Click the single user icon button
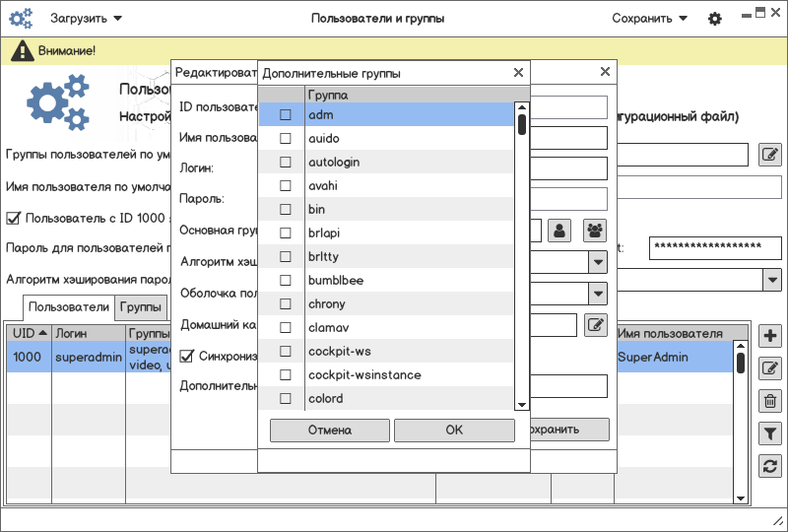This screenshot has width=788, height=532. (x=559, y=231)
